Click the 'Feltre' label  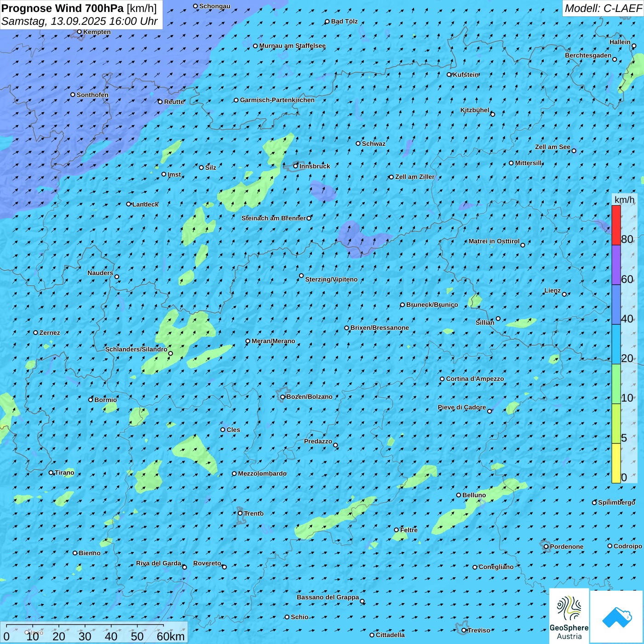pyautogui.click(x=409, y=530)
